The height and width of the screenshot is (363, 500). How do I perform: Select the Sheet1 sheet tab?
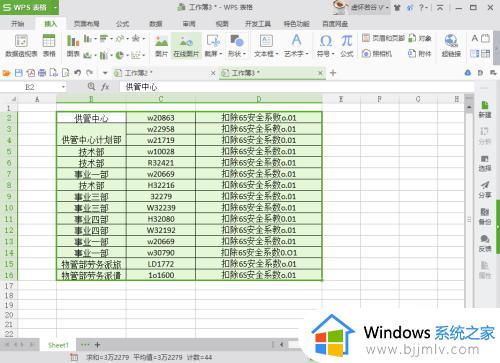point(58,345)
